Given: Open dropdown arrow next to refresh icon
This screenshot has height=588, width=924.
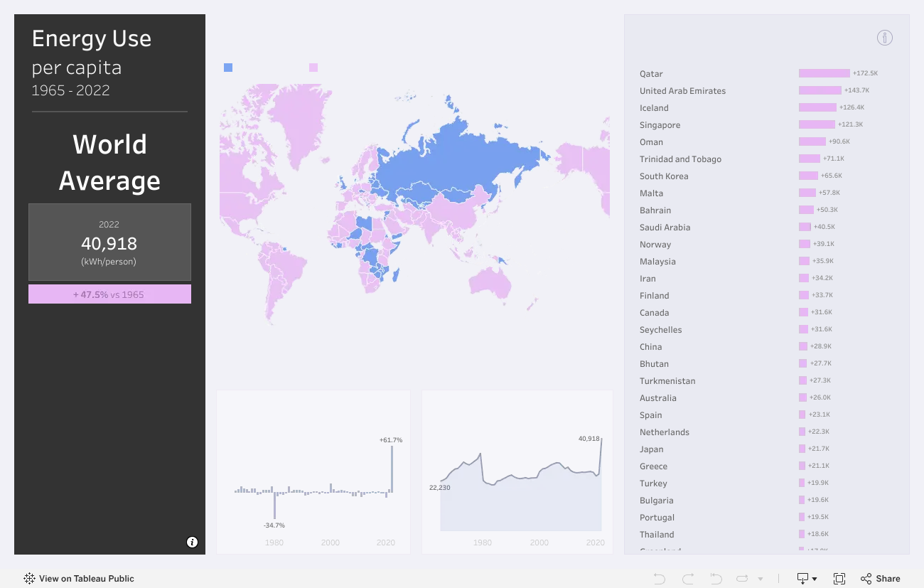Looking at the screenshot, I should click(x=761, y=579).
